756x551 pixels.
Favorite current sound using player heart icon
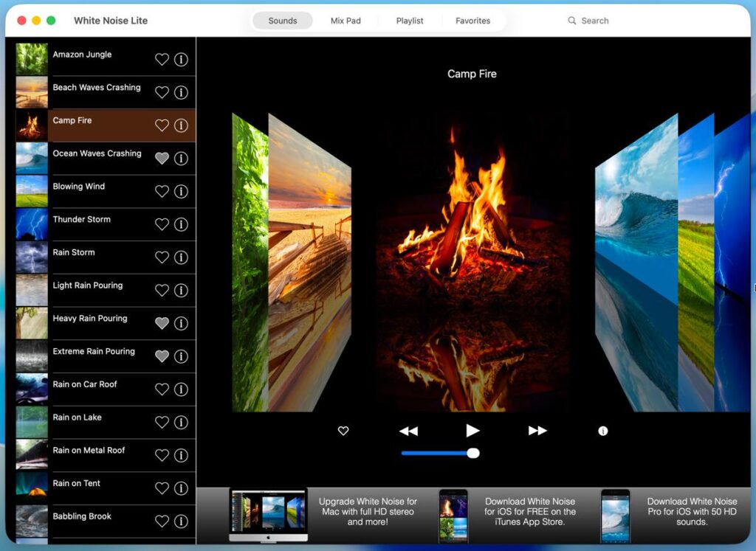(343, 431)
